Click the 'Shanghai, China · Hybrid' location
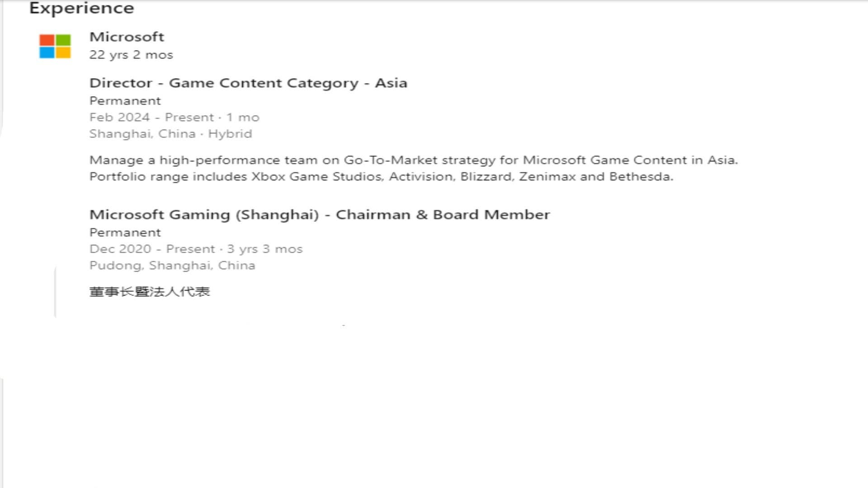 pyautogui.click(x=170, y=134)
